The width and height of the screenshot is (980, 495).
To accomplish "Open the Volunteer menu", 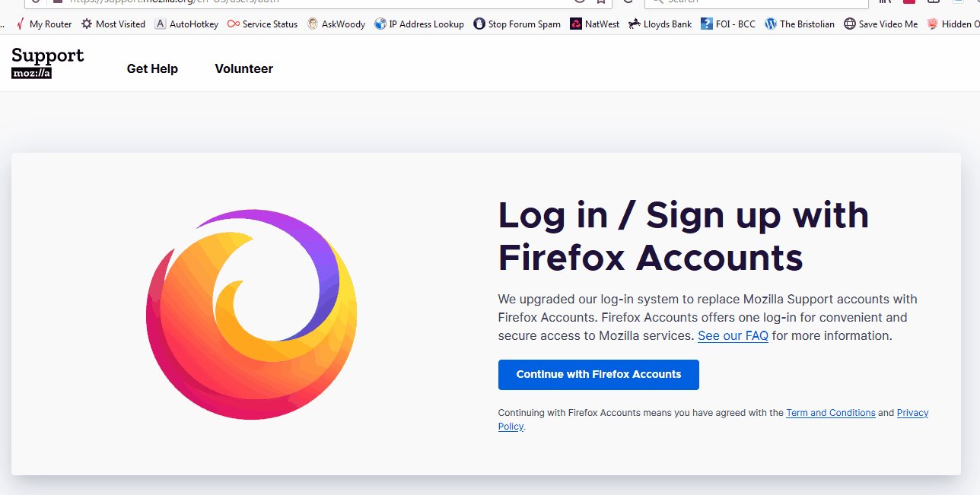I will pyautogui.click(x=243, y=69).
